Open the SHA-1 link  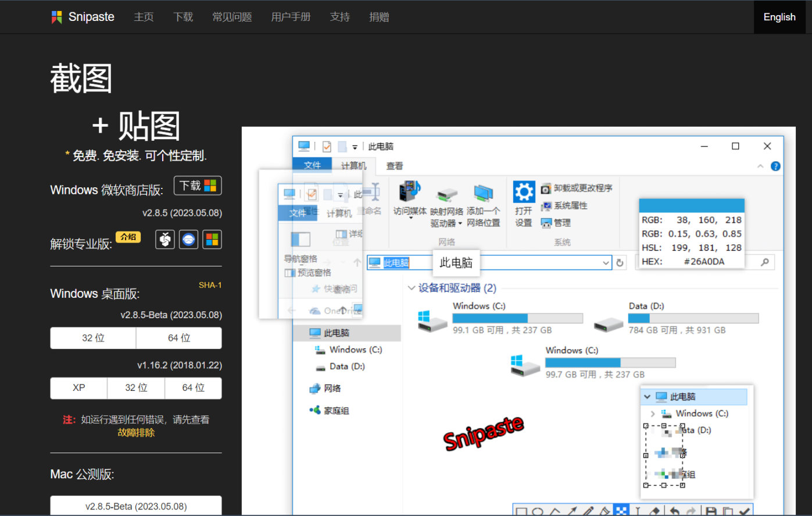(210, 285)
